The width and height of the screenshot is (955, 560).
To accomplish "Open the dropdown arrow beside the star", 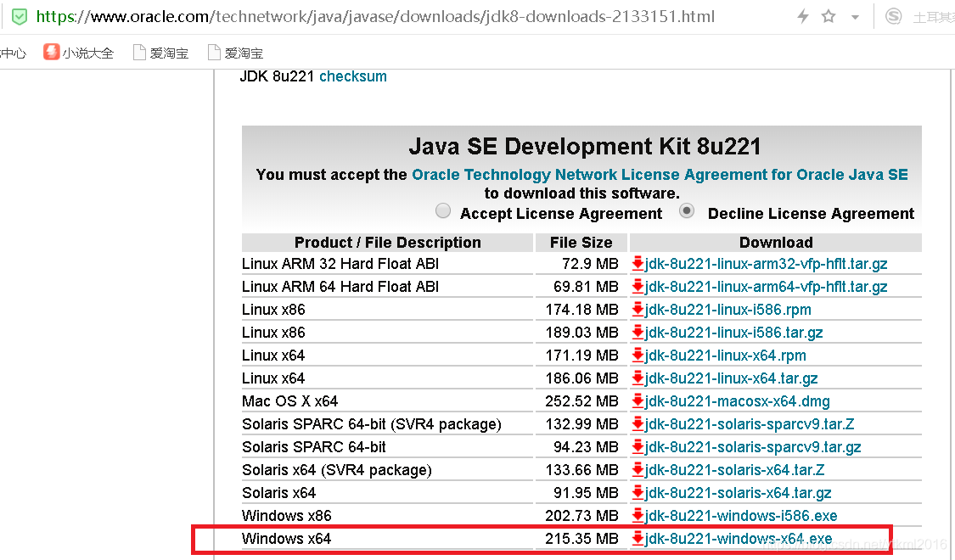I will click(855, 17).
